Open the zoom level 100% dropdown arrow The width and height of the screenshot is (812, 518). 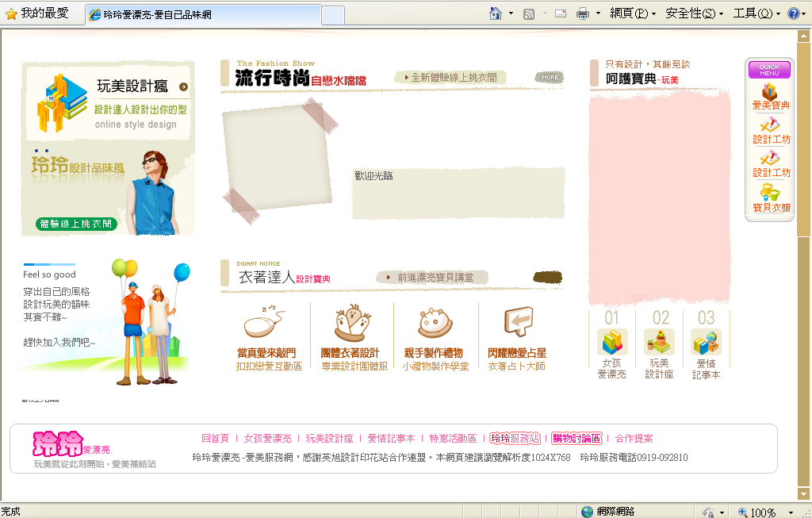coord(791,512)
